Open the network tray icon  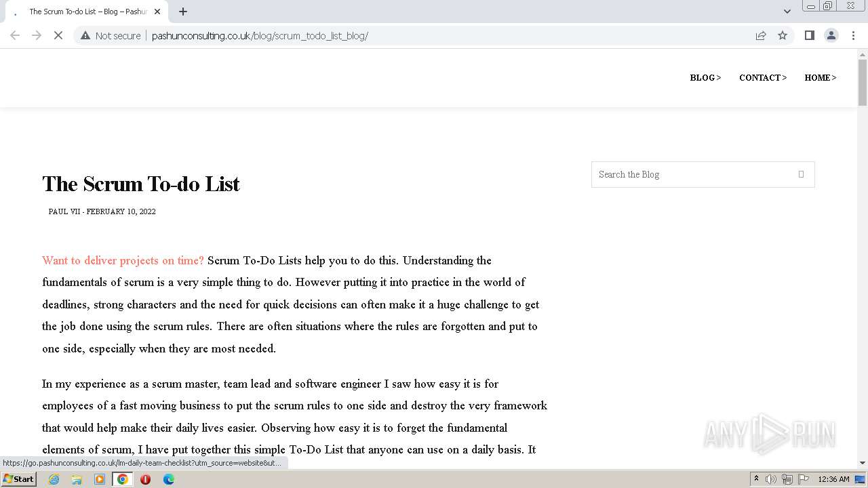(x=787, y=479)
